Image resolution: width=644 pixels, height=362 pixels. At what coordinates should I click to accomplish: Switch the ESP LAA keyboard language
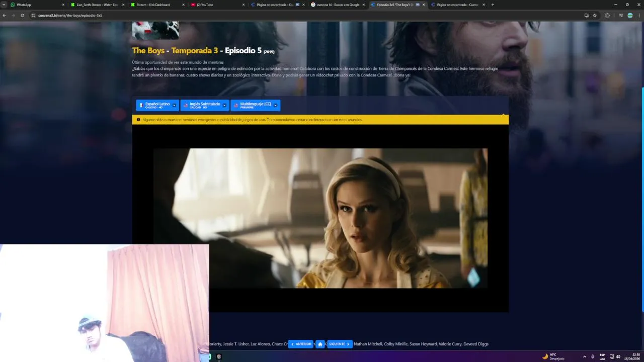tap(602, 356)
